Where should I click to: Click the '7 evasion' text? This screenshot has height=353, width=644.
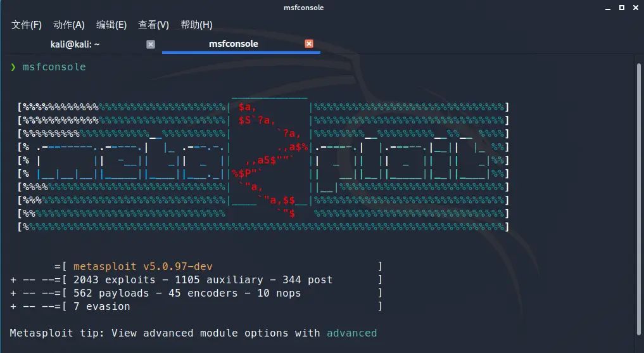coord(101,306)
